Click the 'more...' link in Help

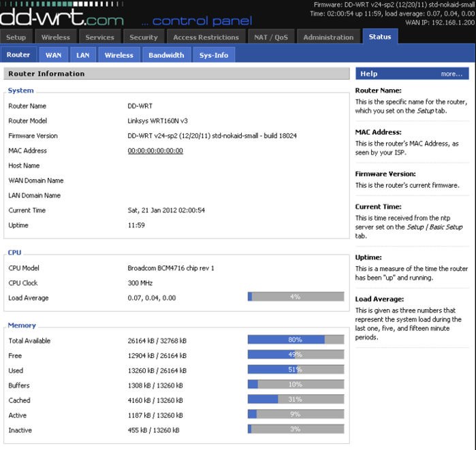tap(451, 74)
